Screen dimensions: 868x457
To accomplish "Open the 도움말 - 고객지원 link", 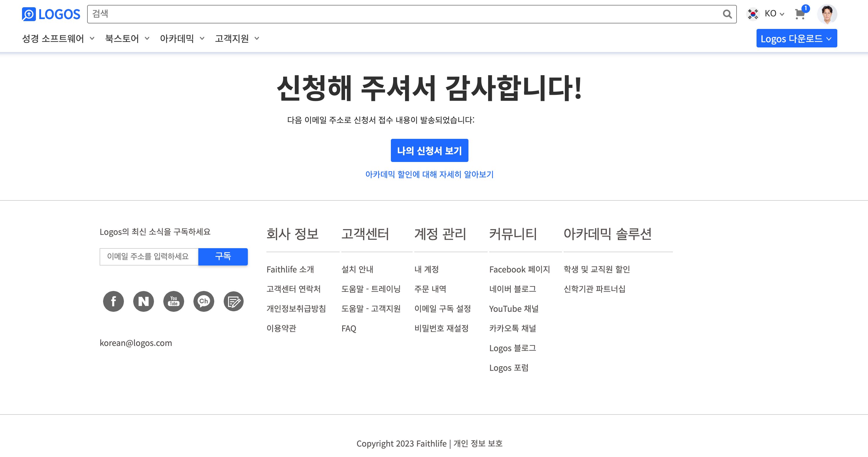I will (x=371, y=309).
